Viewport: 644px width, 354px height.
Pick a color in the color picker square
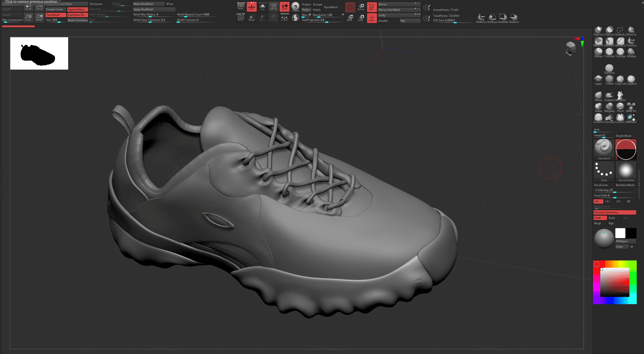pyautogui.click(x=615, y=282)
